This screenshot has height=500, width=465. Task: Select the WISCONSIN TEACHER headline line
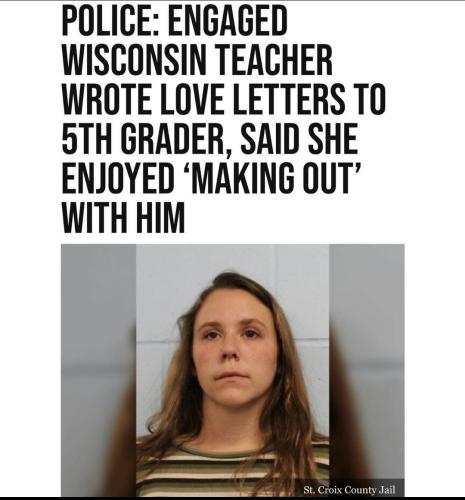197,61
